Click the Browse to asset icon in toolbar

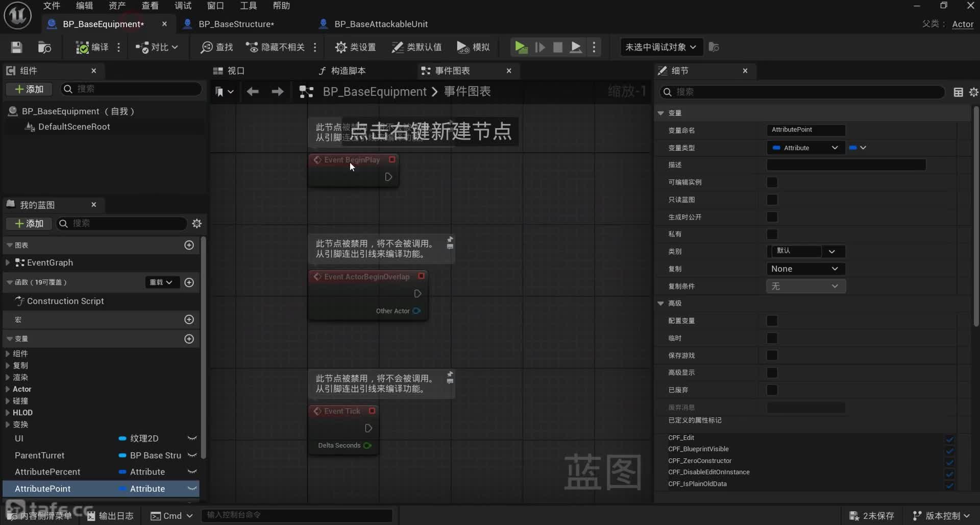[x=44, y=47]
